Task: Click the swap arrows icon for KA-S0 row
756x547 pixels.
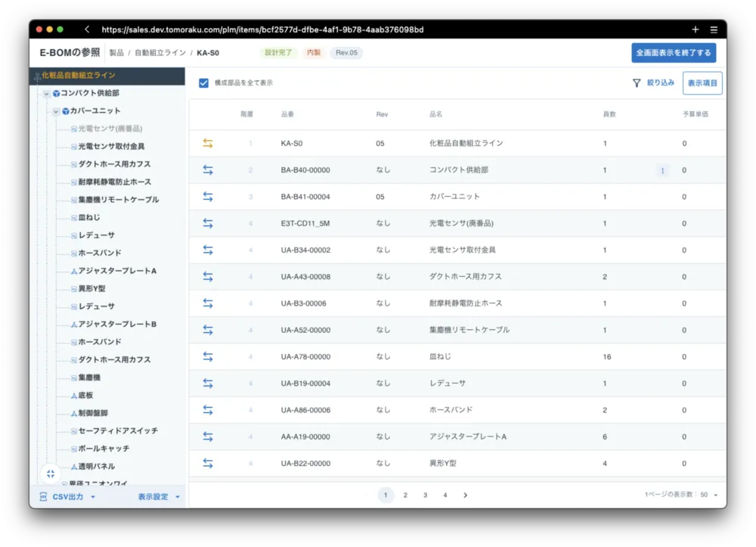Action: coord(208,143)
